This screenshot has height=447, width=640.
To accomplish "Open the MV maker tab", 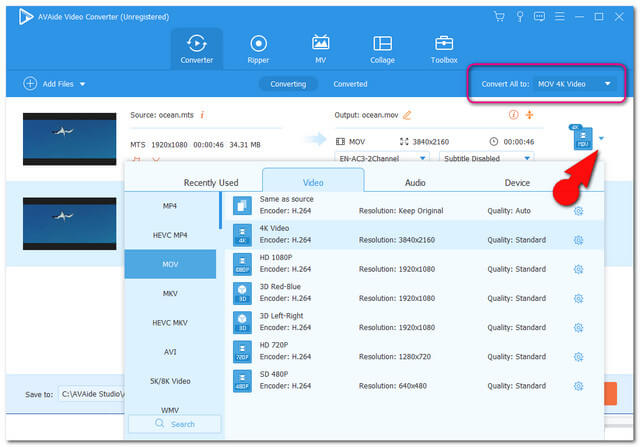I will (x=320, y=49).
